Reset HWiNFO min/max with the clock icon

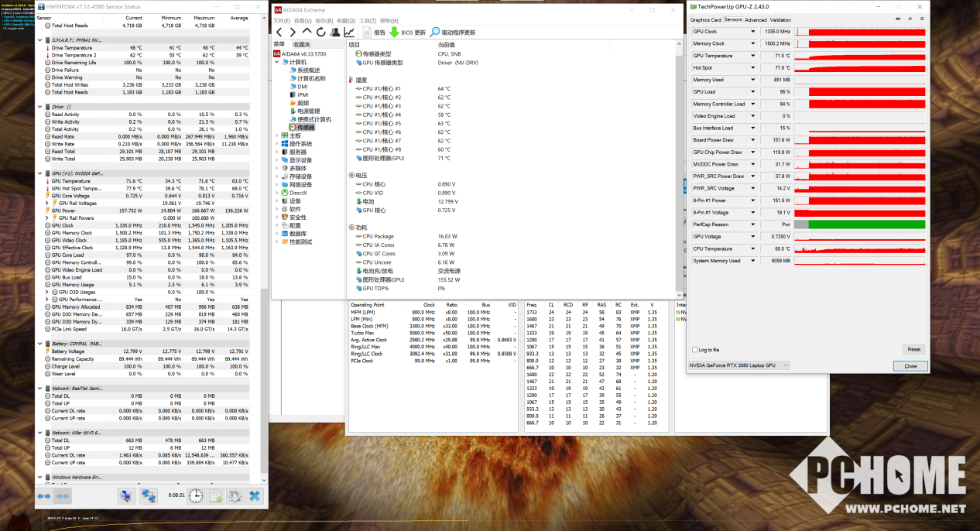pyautogui.click(x=195, y=495)
